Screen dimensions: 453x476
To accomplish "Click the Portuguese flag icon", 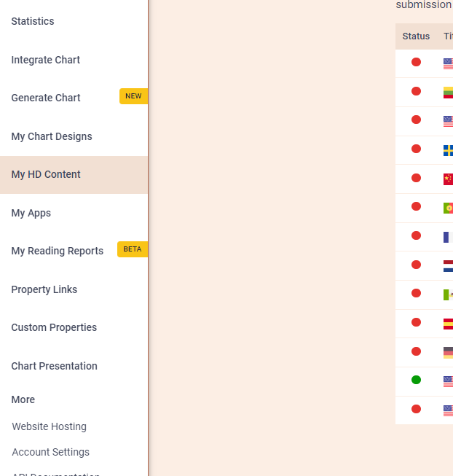I will 448,208.
